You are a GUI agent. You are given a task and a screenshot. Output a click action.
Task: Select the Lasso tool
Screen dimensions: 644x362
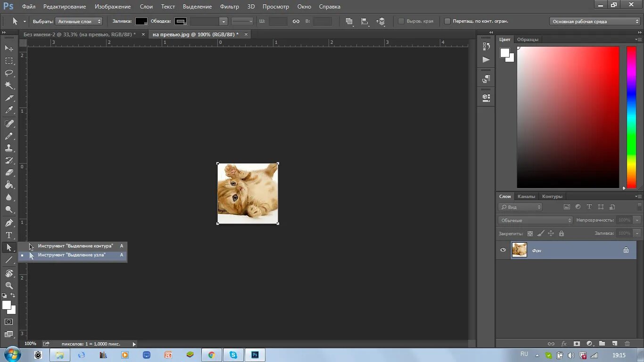point(9,73)
